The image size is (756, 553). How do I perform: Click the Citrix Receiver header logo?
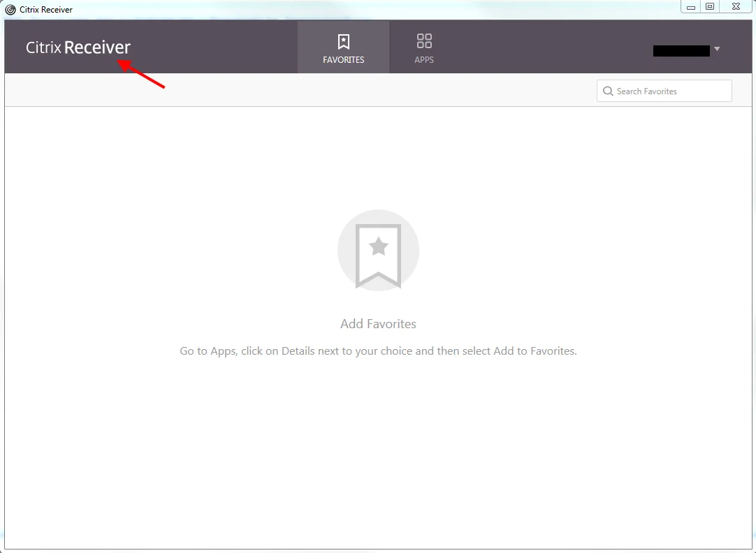78,47
